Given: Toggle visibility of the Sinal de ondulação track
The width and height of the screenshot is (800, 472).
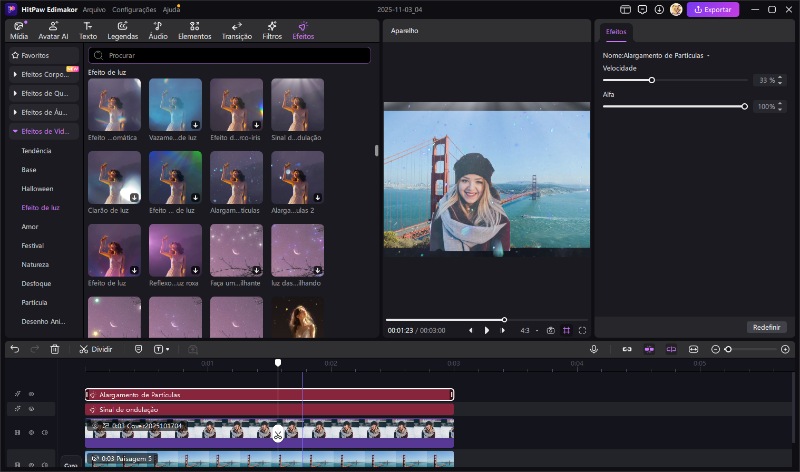Looking at the screenshot, I should tap(31, 409).
